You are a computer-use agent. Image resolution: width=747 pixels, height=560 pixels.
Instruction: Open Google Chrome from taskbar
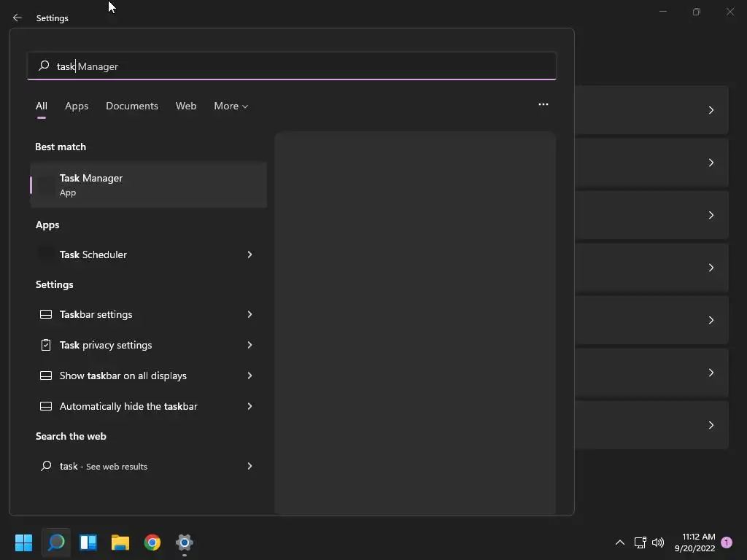click(x=152, y=542)
